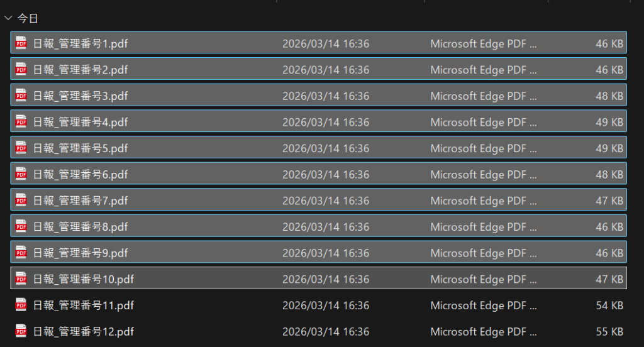This screenshot has width=644, height=347.
Task: Click the date of 日報_管理番号11.pdf
Action: (x=325, y=306)
